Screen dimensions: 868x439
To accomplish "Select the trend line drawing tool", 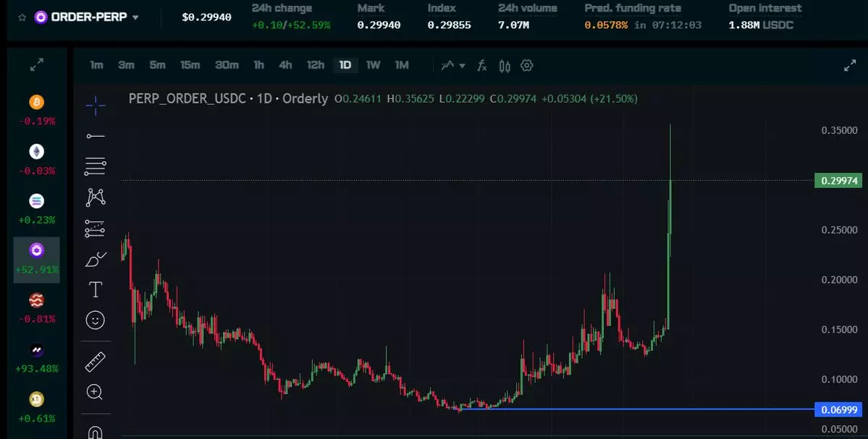I will click(x=95, y=136).
